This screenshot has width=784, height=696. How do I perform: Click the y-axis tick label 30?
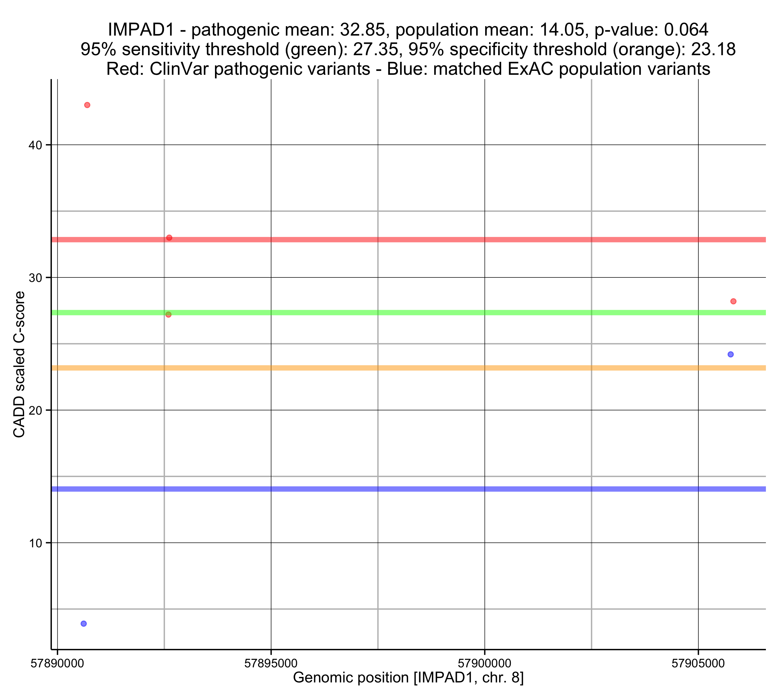(x=35, y=278)
